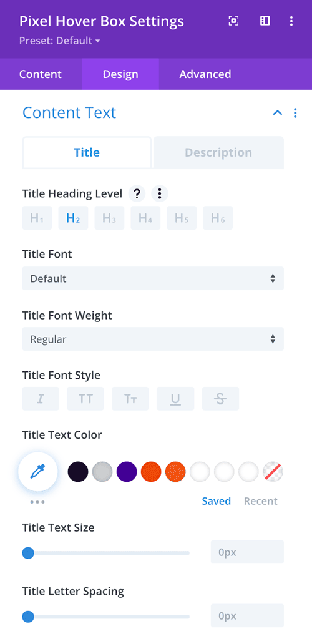This screenshot has height=644, width=312.
Task: Toggle italic title font style
Action: [x=41, y=398]
